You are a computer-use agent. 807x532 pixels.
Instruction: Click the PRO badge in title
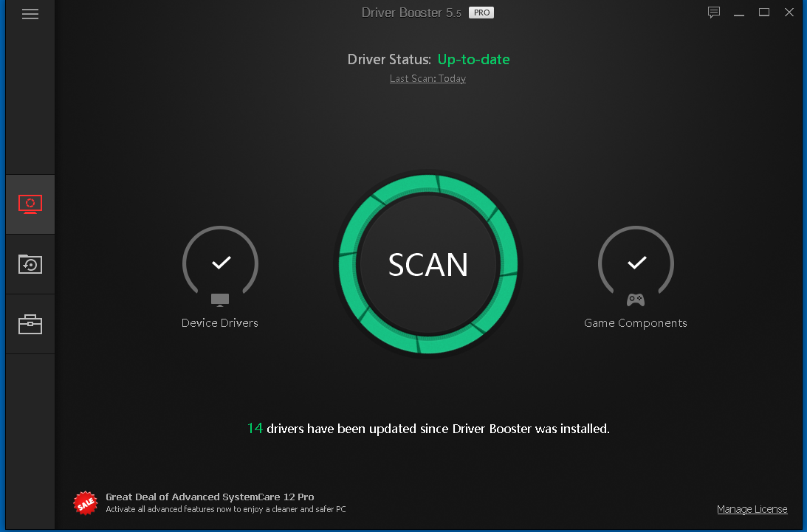481,13
